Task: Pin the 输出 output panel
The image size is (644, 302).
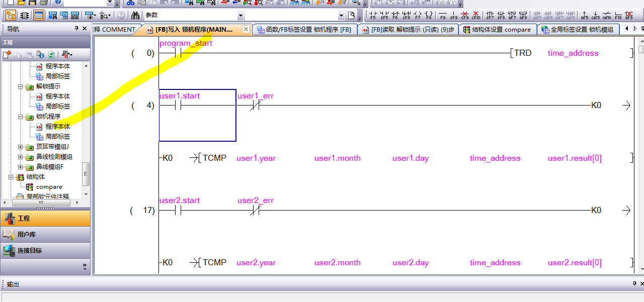Action: 634,284
